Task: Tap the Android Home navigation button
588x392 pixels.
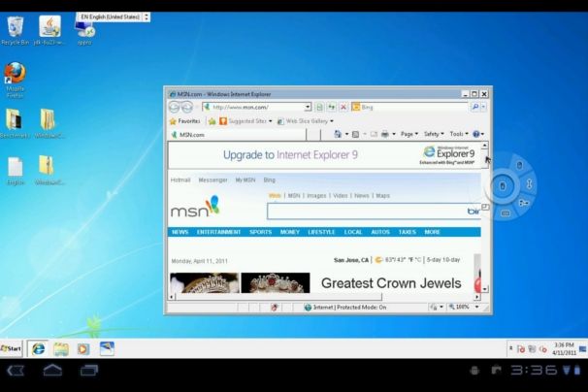Action: coord(52,371)
